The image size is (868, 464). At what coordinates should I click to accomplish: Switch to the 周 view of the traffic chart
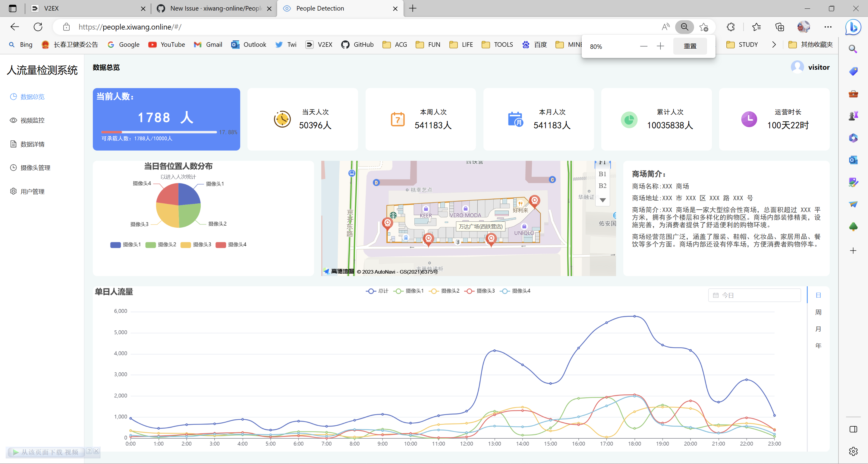[x=819, y=312]
